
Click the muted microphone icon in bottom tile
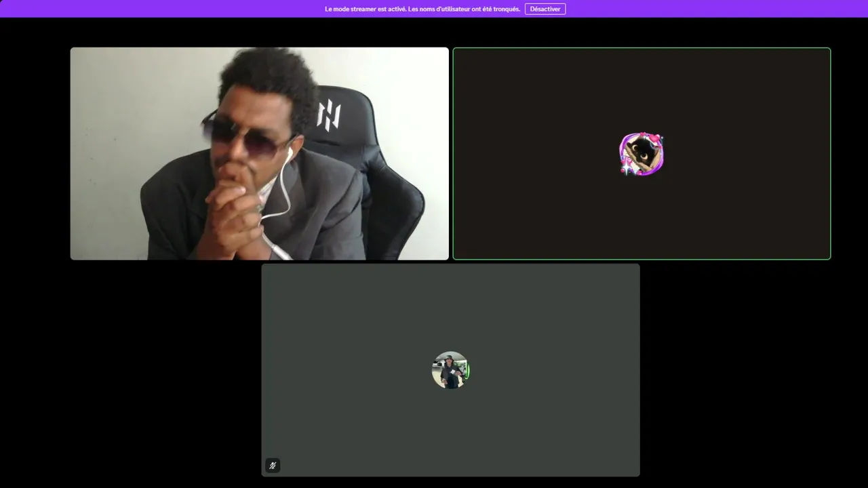point(273,466)
